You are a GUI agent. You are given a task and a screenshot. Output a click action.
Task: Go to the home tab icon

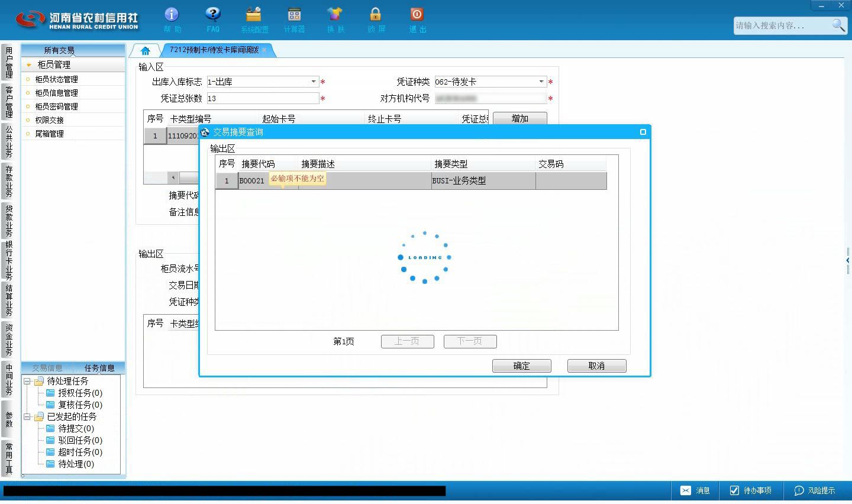point(145,50)
